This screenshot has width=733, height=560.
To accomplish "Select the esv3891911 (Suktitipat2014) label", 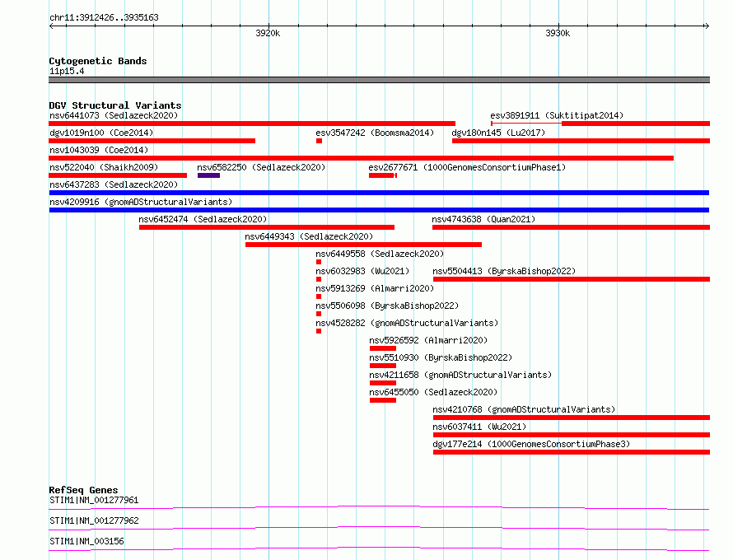I will pyautogui.click(x=556, y=115).
